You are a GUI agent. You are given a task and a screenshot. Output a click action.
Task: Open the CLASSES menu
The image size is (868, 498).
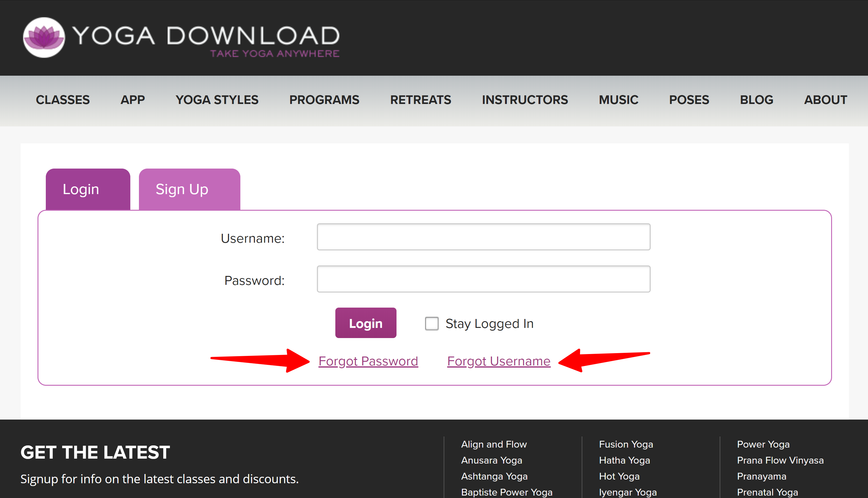pos(62,100)
